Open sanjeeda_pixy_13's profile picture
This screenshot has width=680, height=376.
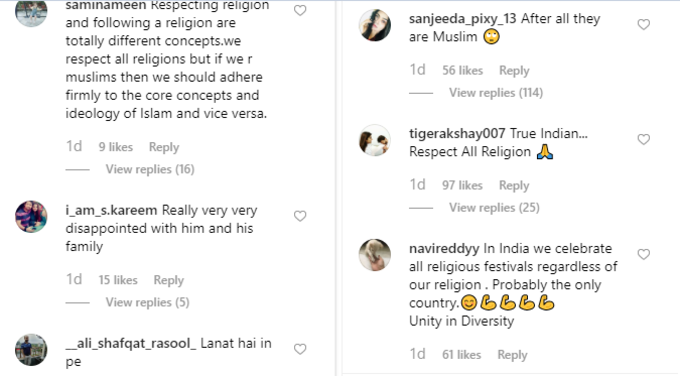point(375,25)
